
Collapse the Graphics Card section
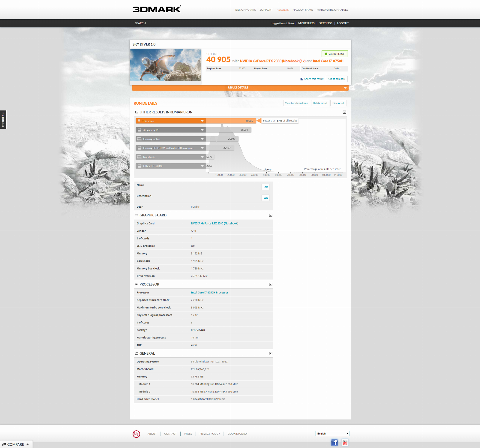coord(271,215)
